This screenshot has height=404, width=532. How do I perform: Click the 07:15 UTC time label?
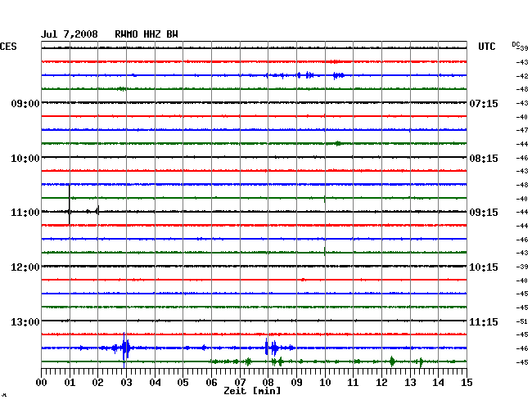tap(484, 103)
